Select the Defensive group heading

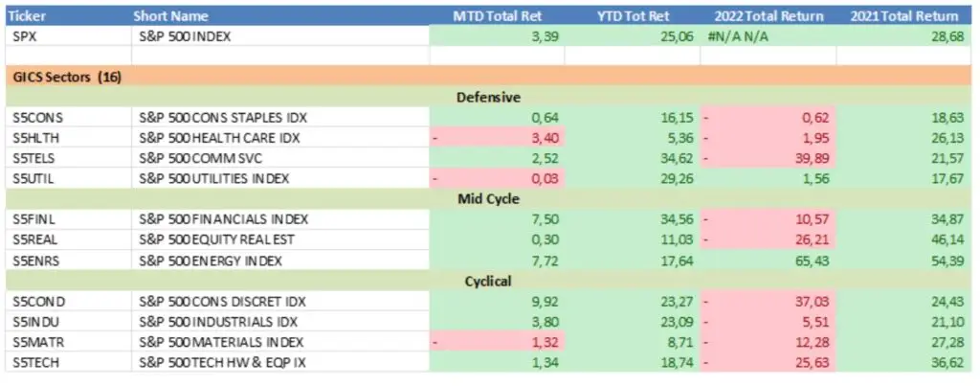pos(488,97)
